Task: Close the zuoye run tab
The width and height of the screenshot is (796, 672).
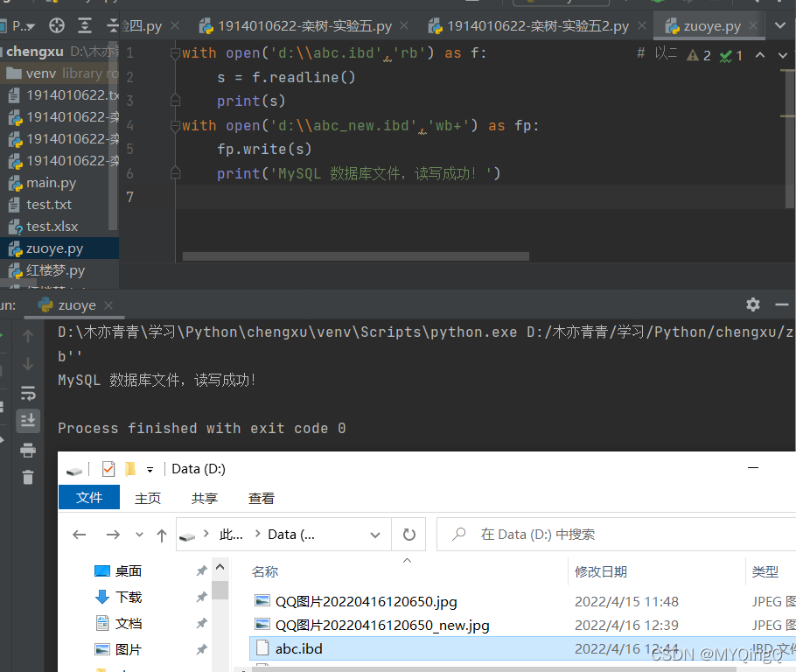Action: pyautogui.click(x=108, y=305)
